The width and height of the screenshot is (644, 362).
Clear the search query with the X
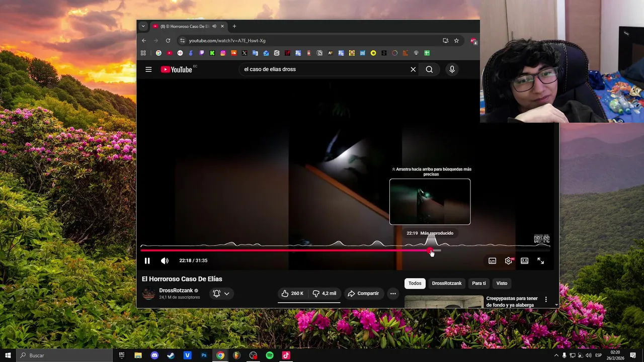tap(413, 69)
